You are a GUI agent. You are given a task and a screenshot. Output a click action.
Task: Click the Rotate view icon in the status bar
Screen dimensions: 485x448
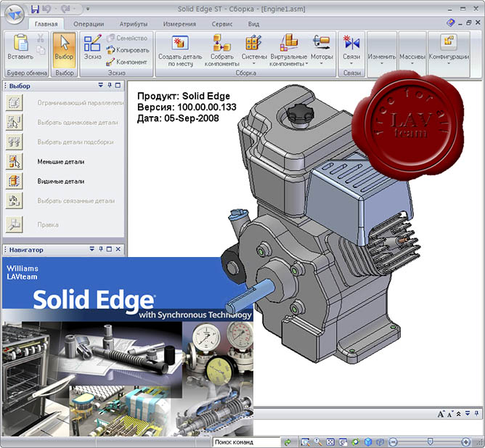point(355,441)
